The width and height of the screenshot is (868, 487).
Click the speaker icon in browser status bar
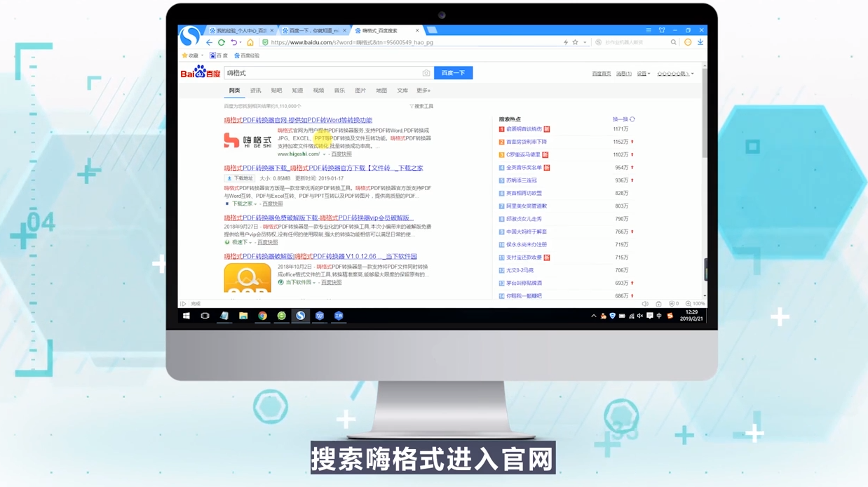tap(645, 304)
